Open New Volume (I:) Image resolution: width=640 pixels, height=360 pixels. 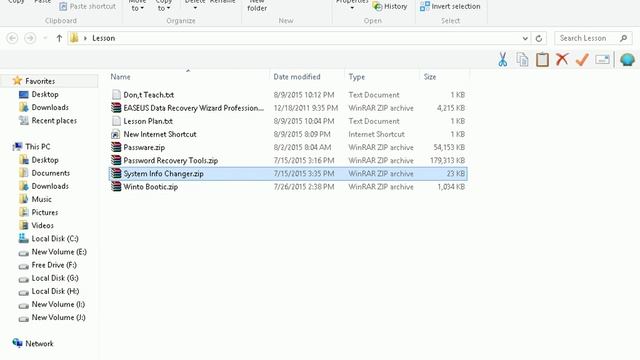(58, 304)
